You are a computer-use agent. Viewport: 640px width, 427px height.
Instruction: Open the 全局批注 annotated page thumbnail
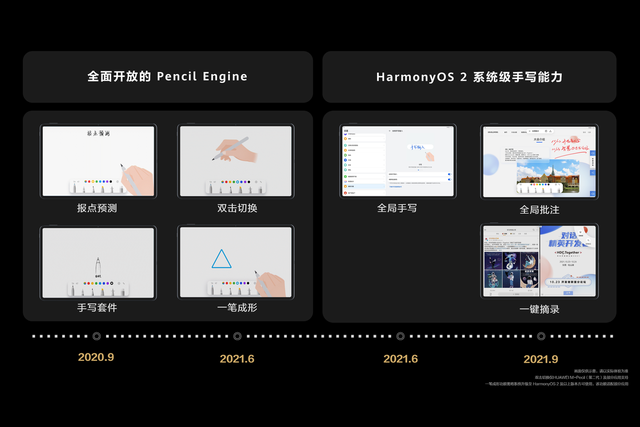point(539,162)
